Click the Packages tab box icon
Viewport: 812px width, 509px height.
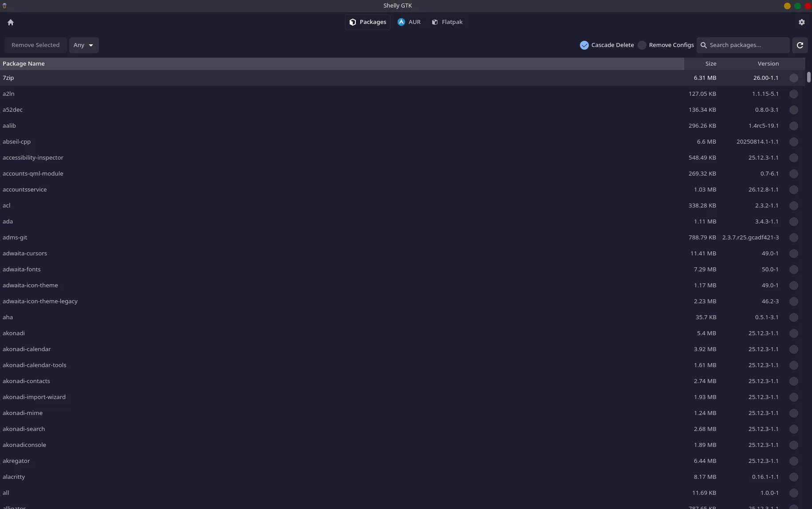point(353,22)
